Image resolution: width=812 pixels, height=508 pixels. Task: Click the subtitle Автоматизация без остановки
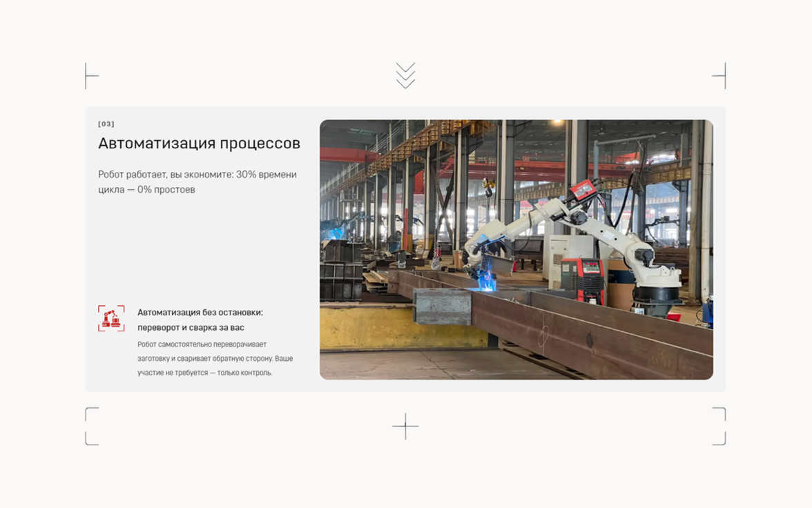tap(200, 320)
